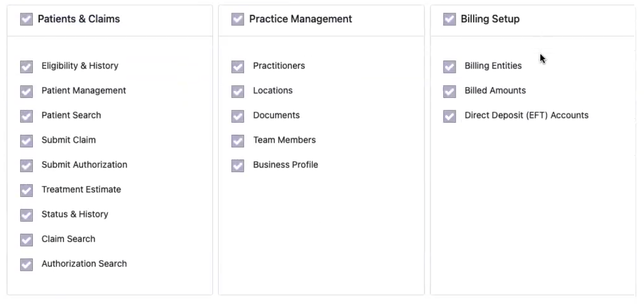Uncheck the Practitioners permission
The width and height of the screenshot is (644, 304).
coord(238,67)
